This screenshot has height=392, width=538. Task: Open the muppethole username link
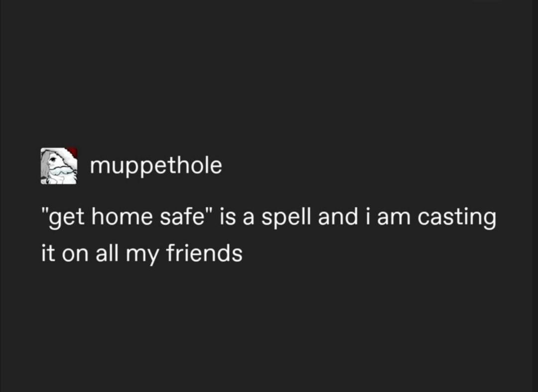(x=156, y=165)
